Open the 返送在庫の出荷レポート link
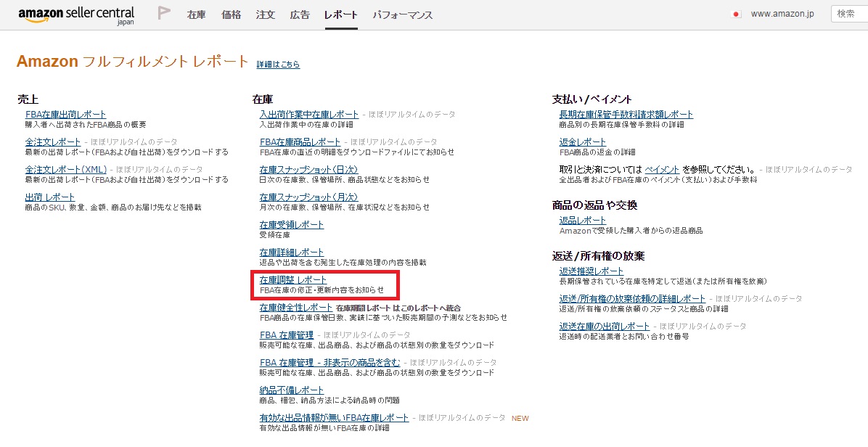This screenshot has height=447, width=868. tap(605, 327)
